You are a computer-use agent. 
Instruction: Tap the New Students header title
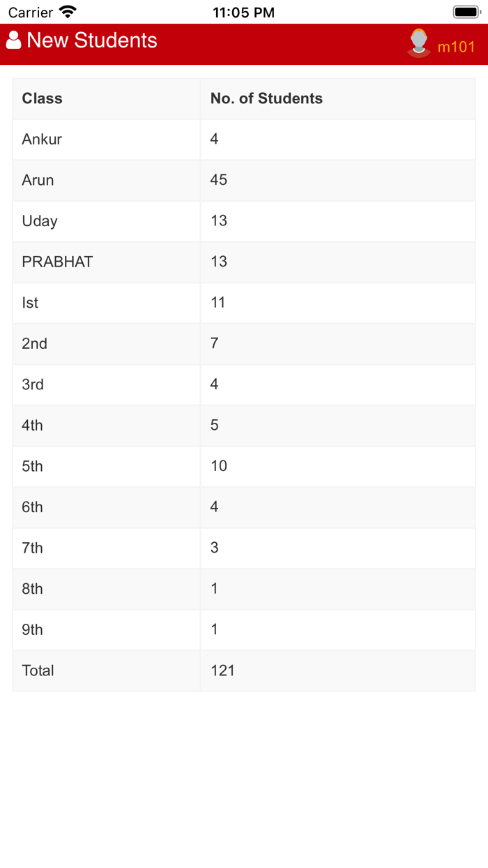click(x=92, y=40)
